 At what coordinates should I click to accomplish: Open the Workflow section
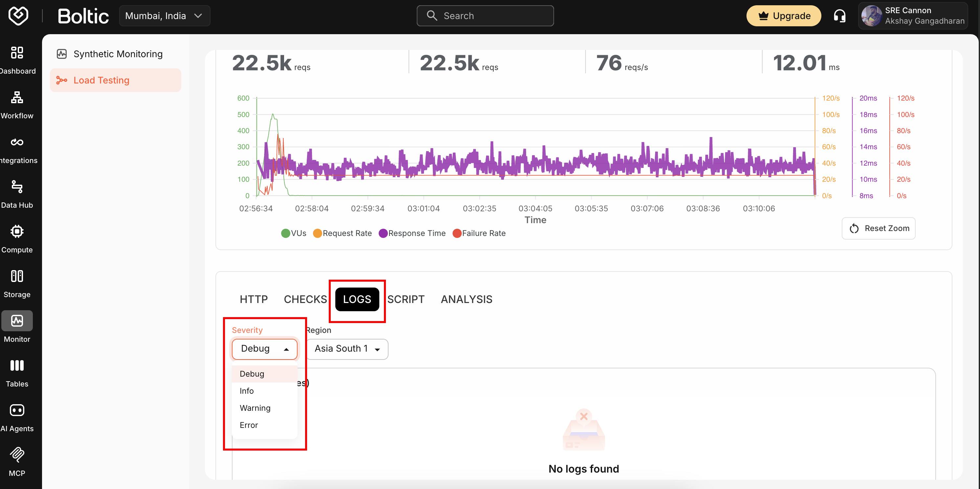click(17, 104)
